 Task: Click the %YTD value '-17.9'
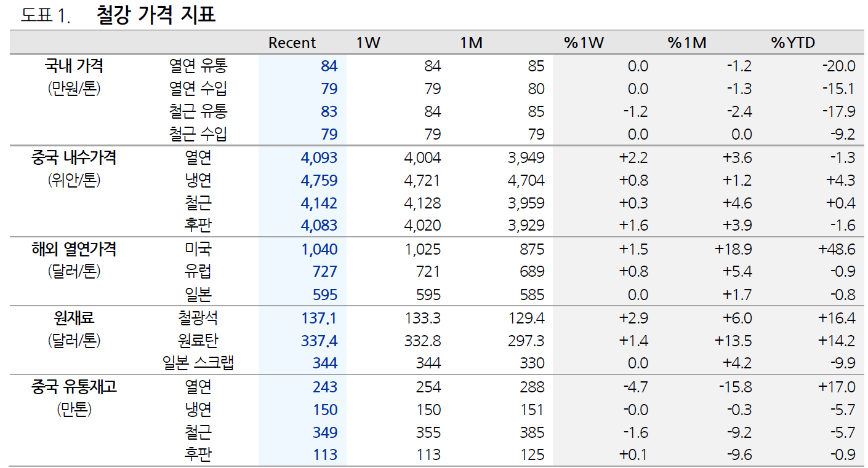tap(838, 111)
